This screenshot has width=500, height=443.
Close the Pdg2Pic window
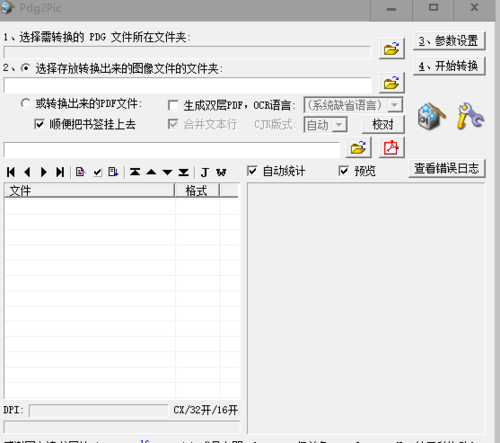tap(474, 8)
